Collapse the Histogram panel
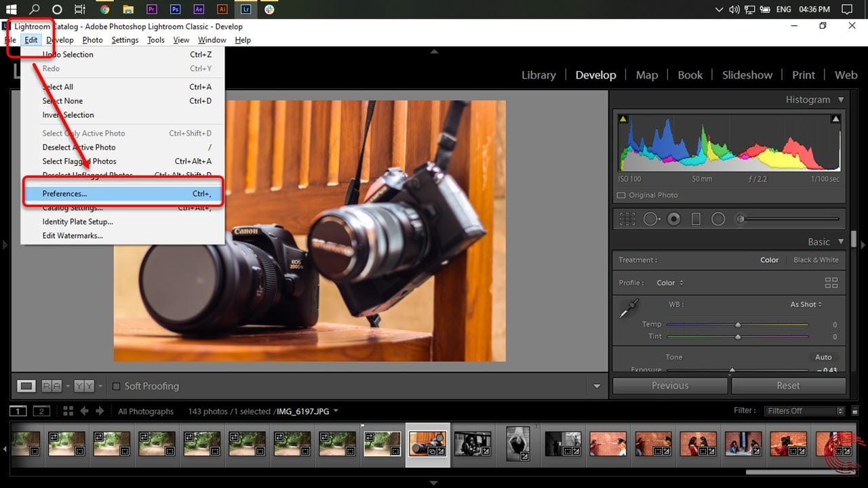This screenshot has width=868, height=488. (x=841, y=100)
